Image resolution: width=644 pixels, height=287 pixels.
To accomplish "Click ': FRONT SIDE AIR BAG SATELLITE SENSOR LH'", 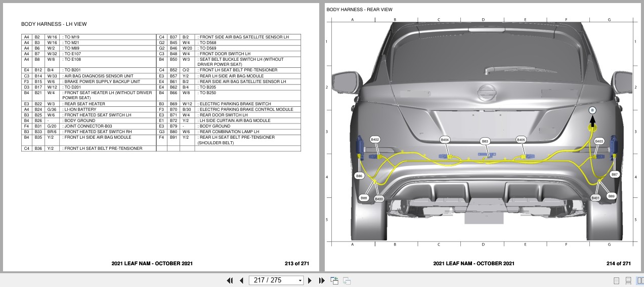I will pyautogui.click(x=243, y=37).
